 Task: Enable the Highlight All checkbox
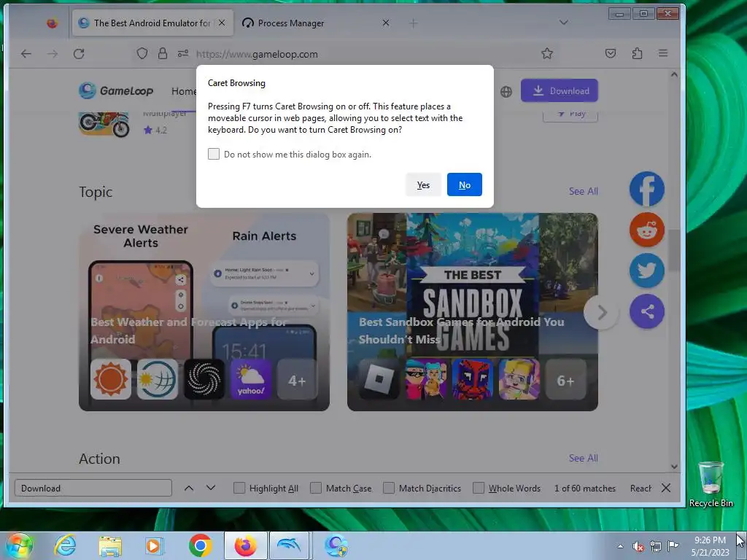pyautogui.click(x=239, y=488)
